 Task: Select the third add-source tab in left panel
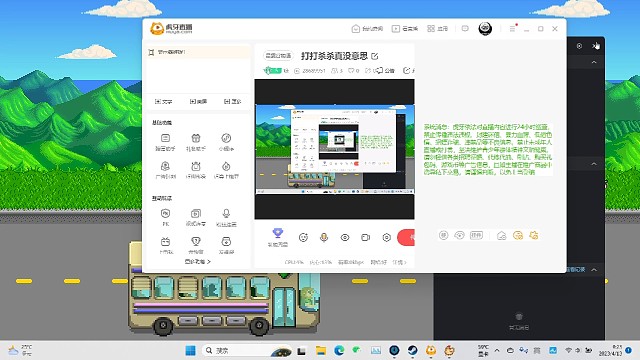point(232,101)
